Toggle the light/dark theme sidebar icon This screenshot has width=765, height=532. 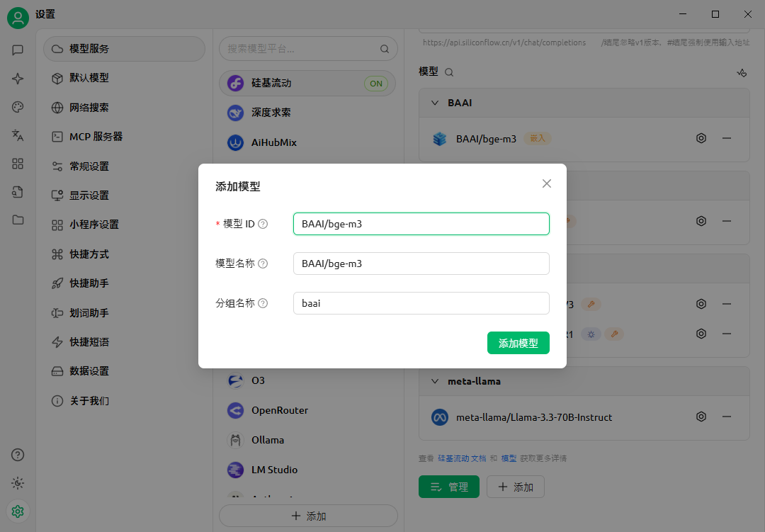(18, 483)
